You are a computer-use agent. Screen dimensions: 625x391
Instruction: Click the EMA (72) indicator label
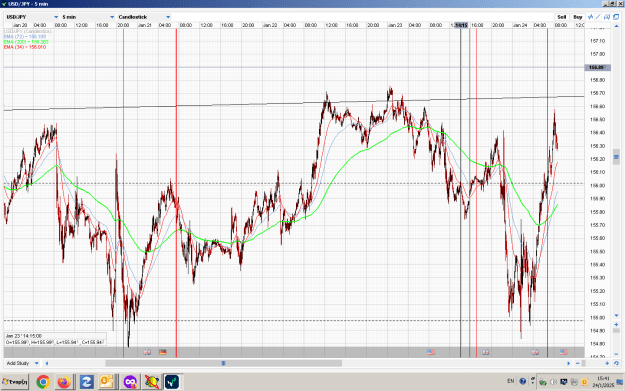(25, 36)
